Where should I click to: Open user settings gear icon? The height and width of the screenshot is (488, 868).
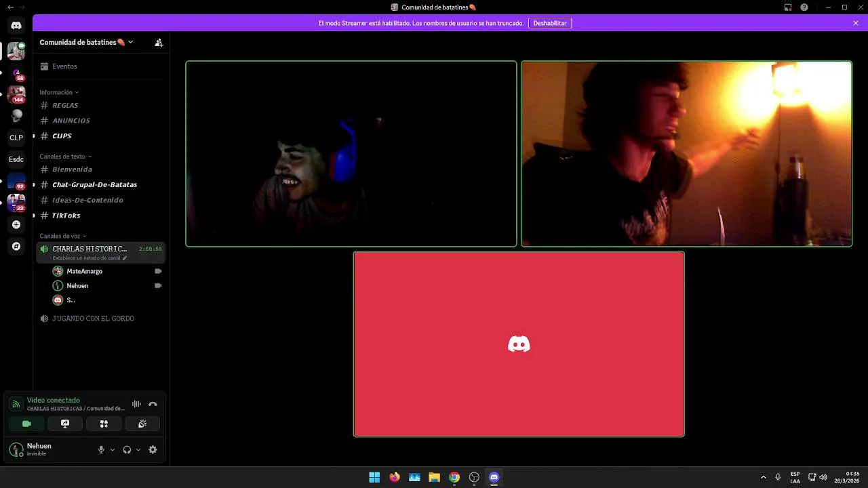153,449
